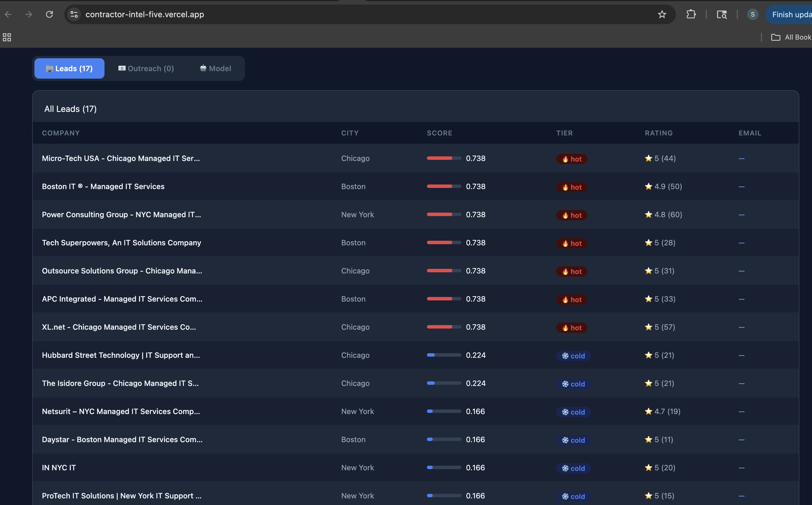
Task: Click the CITY column header
Action: click(350, 133)
